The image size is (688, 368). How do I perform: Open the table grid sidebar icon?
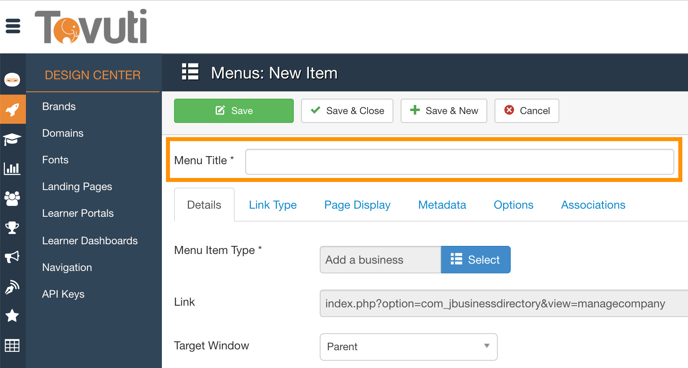click(12, 346)
